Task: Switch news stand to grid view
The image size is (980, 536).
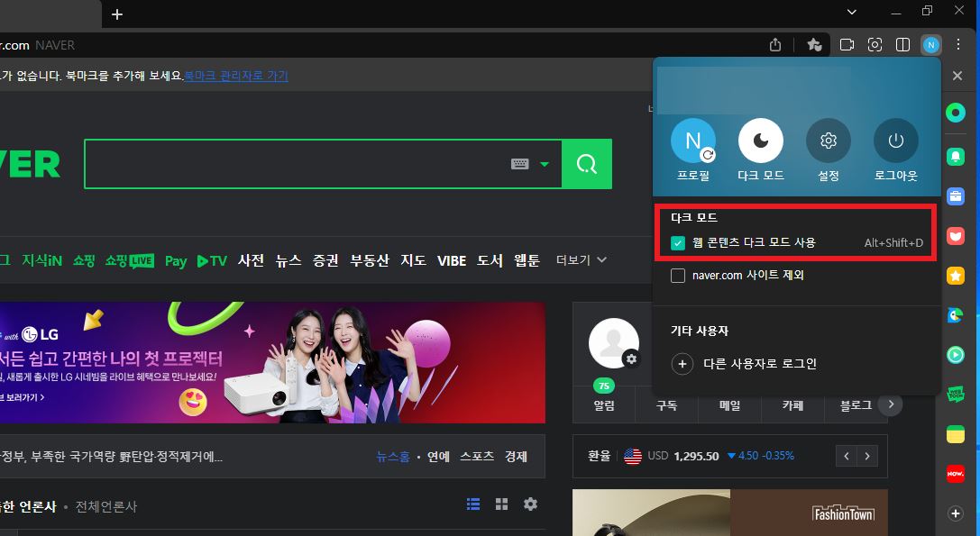Action: [501, 504]
